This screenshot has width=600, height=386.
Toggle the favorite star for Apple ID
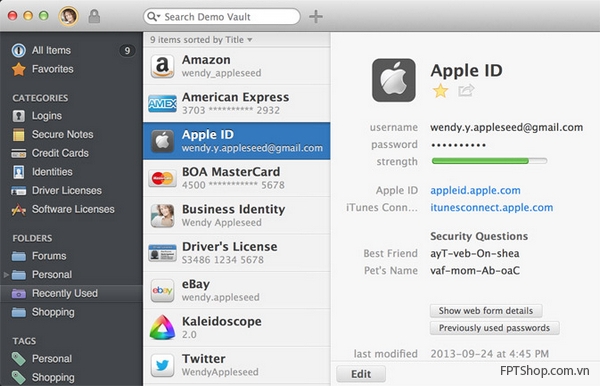click(440, 91)
